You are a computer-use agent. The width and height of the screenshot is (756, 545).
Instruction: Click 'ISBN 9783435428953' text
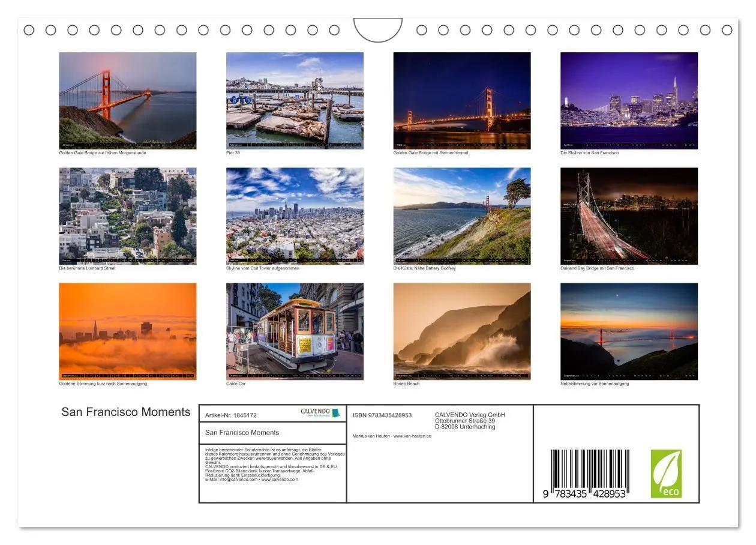[382, 415]
